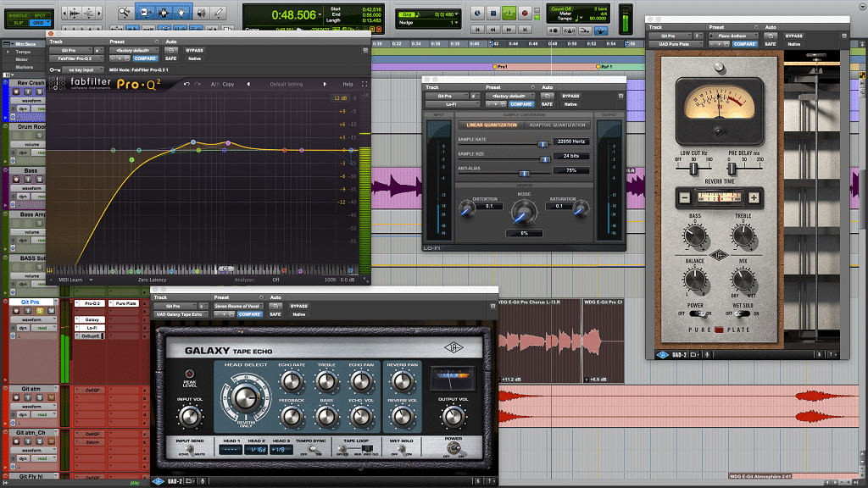This screenshot has width=868, height=488.
Task: Click COMPARE in the Pro-Q 2 window
Action: pyautogui.click(x=144, y=58)
